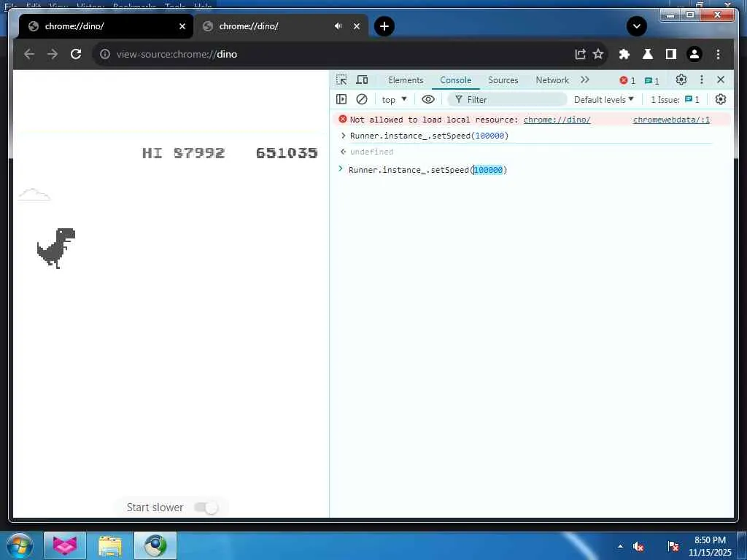Click the current score 651035
This screenshot has height=560, width=747.
pos(287,153)
